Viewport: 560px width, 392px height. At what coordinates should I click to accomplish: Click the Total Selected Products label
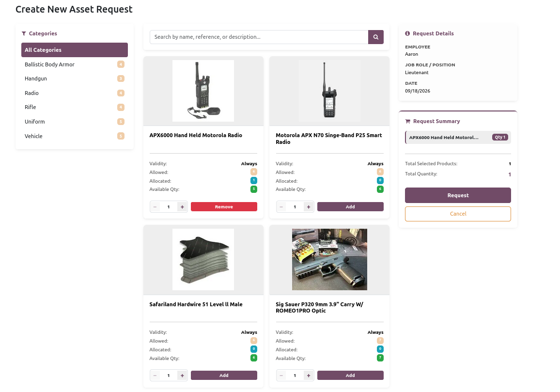coord(431,164)
